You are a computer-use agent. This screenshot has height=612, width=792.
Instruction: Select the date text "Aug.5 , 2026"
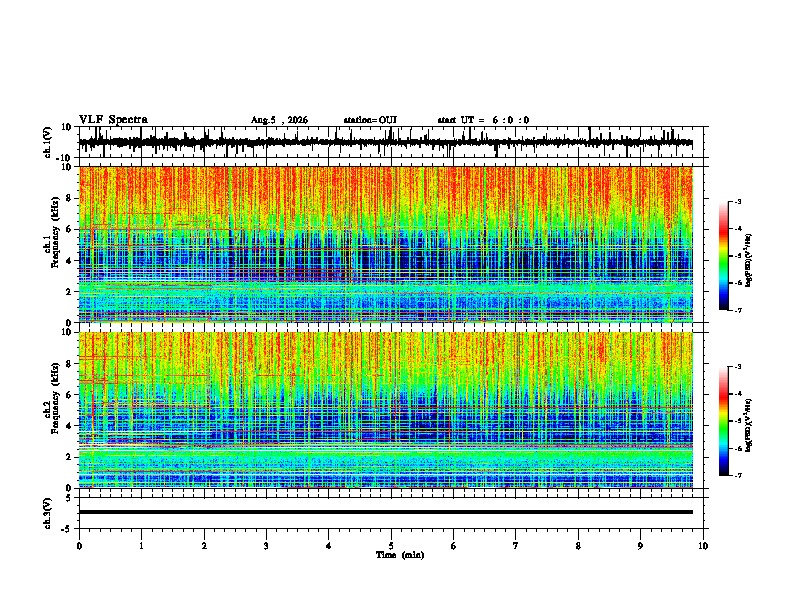point(279,120)
